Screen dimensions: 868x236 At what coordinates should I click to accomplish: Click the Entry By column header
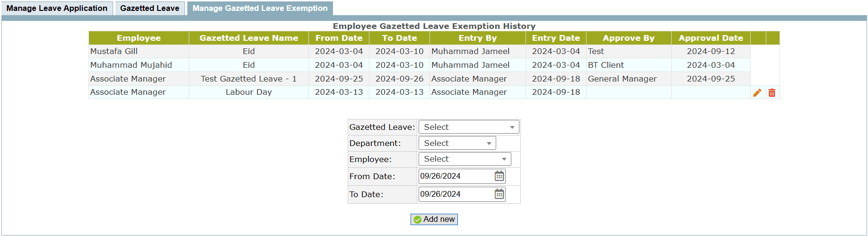pyautogui.click(x=477, y=38)
